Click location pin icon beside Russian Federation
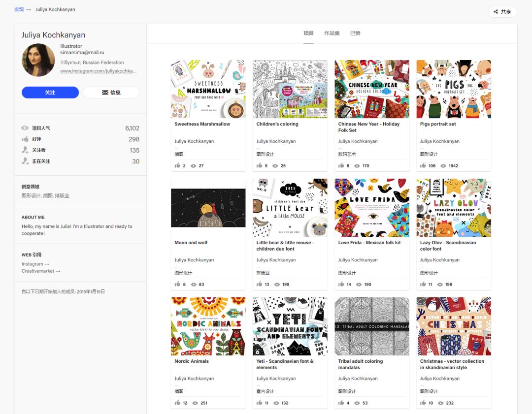532x414 pixels. [63, 63]
